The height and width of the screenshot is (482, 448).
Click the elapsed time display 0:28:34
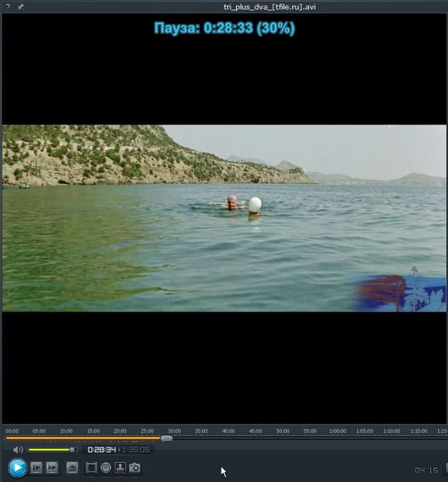click(101, 450)
